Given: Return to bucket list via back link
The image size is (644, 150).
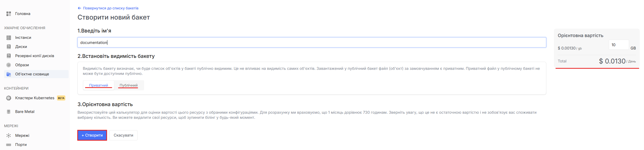Looking at the screenshot, I should tap(108, 8).
